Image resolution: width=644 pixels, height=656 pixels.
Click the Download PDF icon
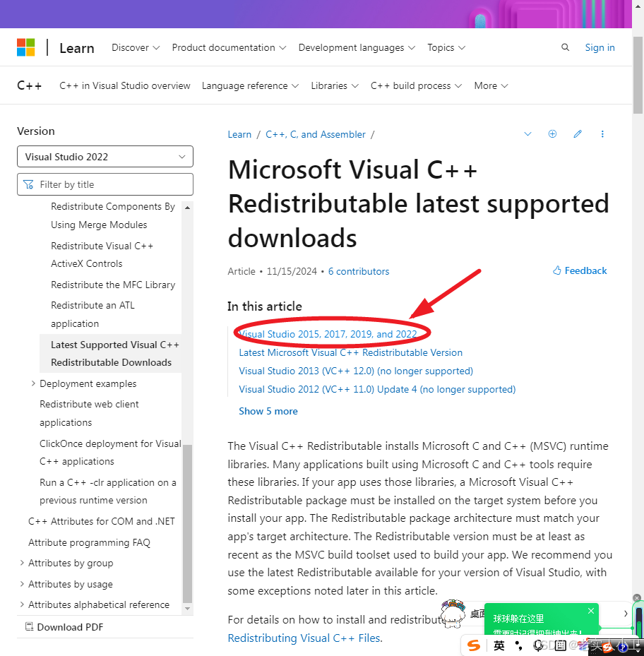click(29, 627)
